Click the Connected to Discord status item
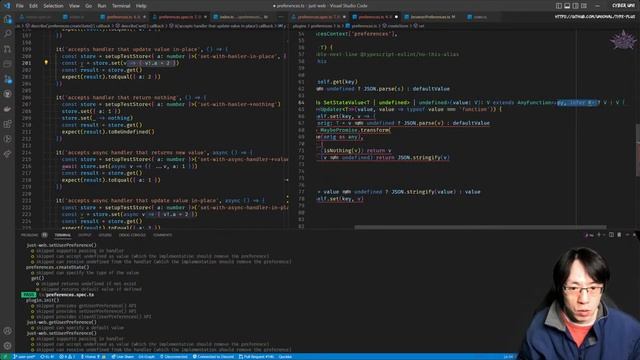The image size is (640, 360). coord(213,357)
